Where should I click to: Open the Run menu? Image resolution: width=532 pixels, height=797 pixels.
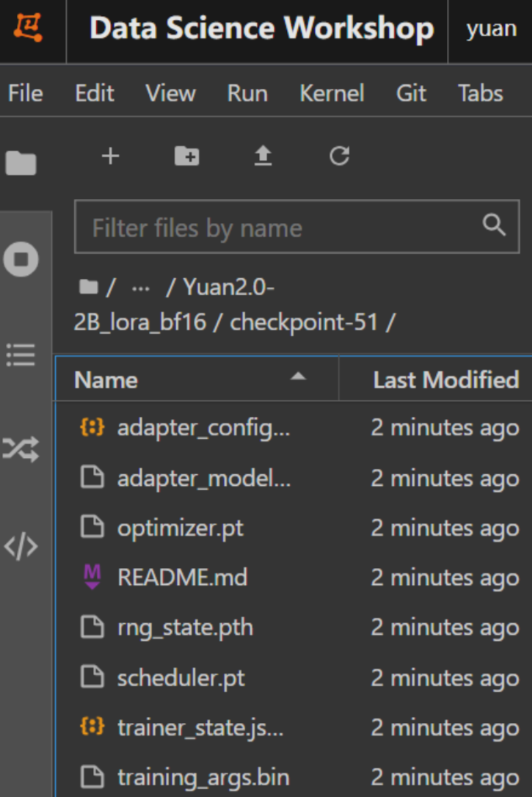pyautogui.click(x=247, y=93)
